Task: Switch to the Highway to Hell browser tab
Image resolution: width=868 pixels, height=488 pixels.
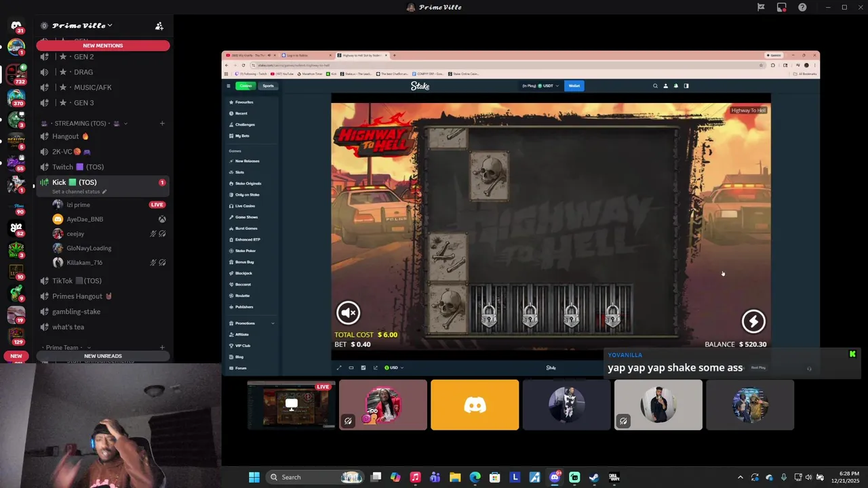Action: [x=363, y=56]
